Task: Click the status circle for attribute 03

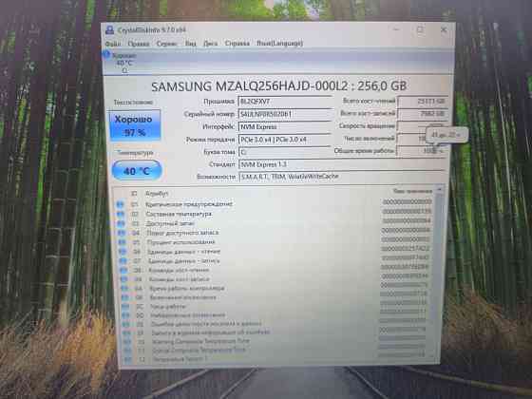Action: coord(122,223)
